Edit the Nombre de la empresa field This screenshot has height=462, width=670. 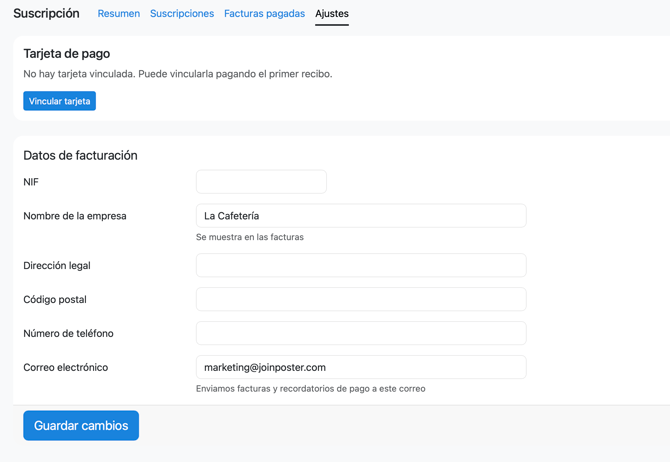pos(361,216)
